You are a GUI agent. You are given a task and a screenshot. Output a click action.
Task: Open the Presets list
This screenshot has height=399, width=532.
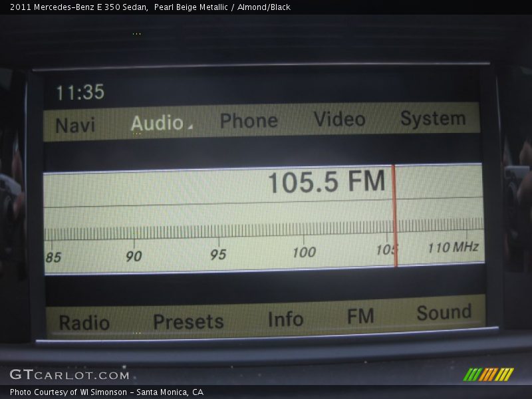pos(188,322)
